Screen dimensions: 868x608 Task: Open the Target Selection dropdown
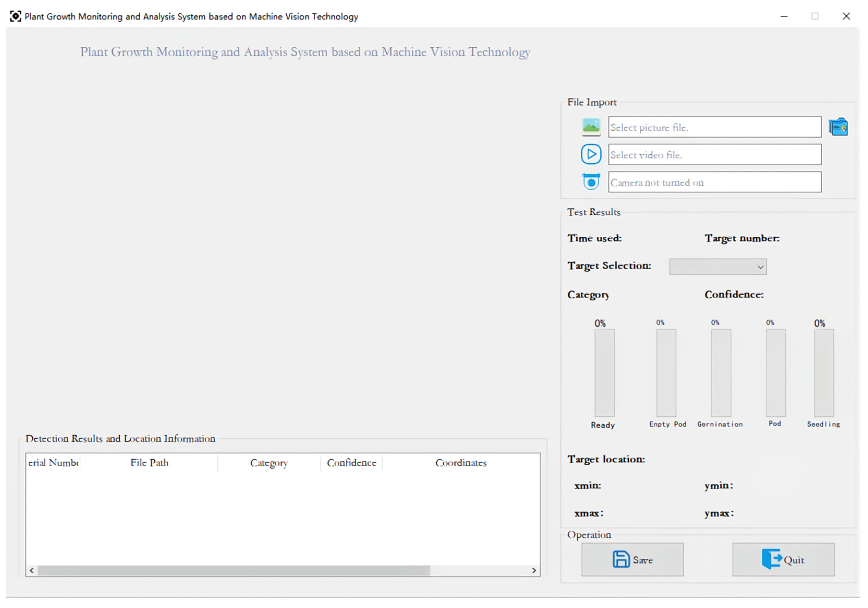point(718,267)
